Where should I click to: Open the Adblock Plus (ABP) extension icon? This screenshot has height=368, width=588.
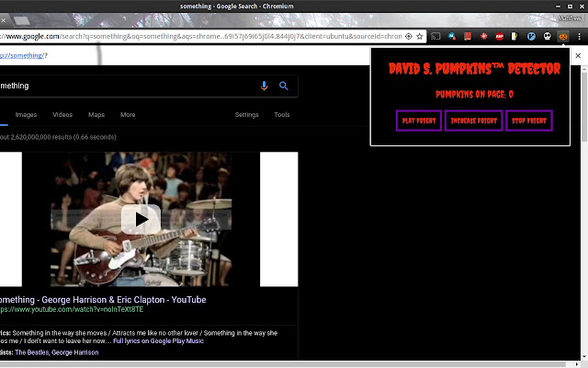499,37
